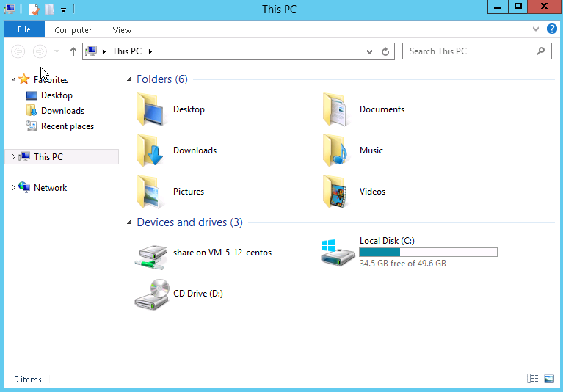Select the Music folder icon
563x392 pixels.
(335, 150)
